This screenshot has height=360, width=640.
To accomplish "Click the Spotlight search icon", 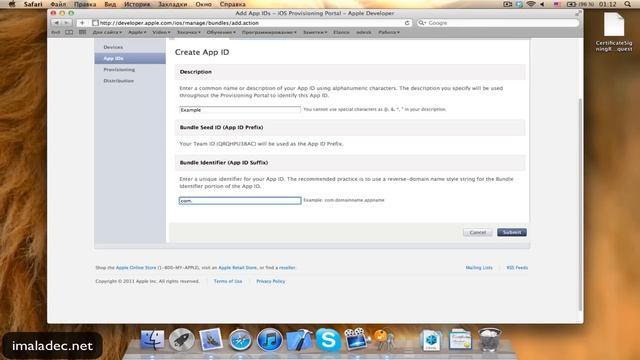I will (627, 4).
